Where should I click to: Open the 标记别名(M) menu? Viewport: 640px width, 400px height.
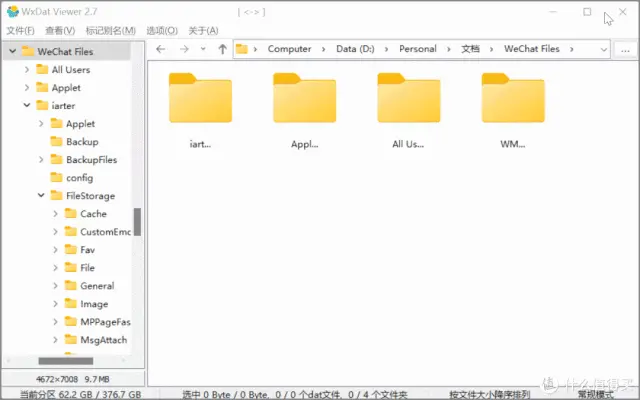[x=111, y=31]
